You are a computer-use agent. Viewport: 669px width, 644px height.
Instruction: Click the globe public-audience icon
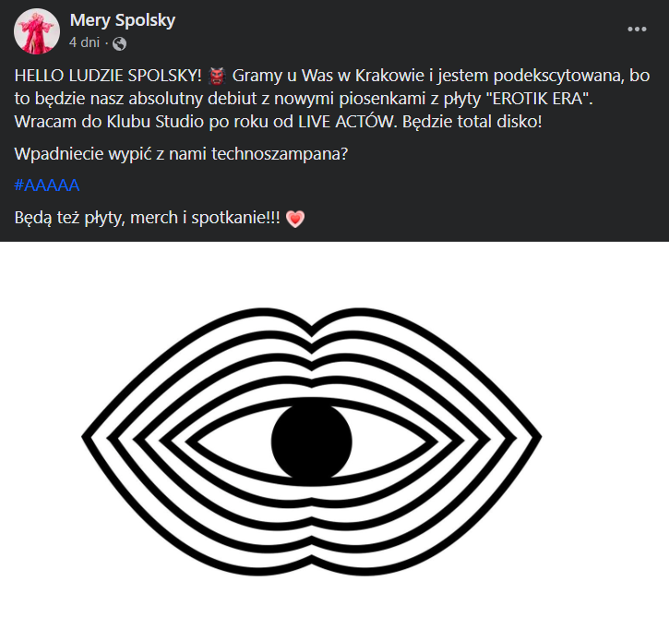[x=119, y=43]
